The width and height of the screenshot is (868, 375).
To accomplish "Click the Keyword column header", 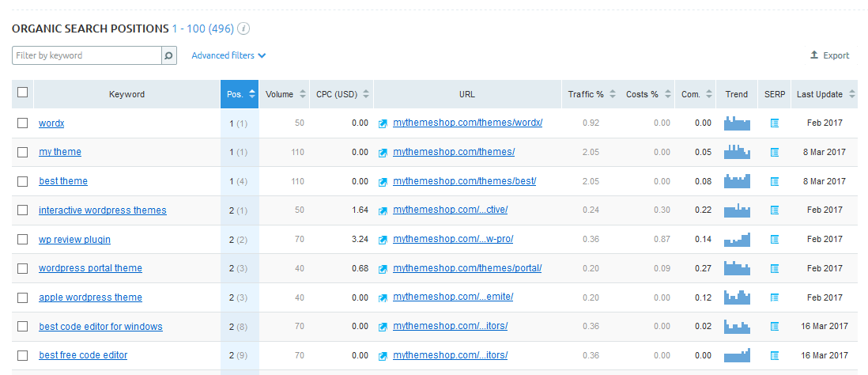I will click(x=126, y=94).
